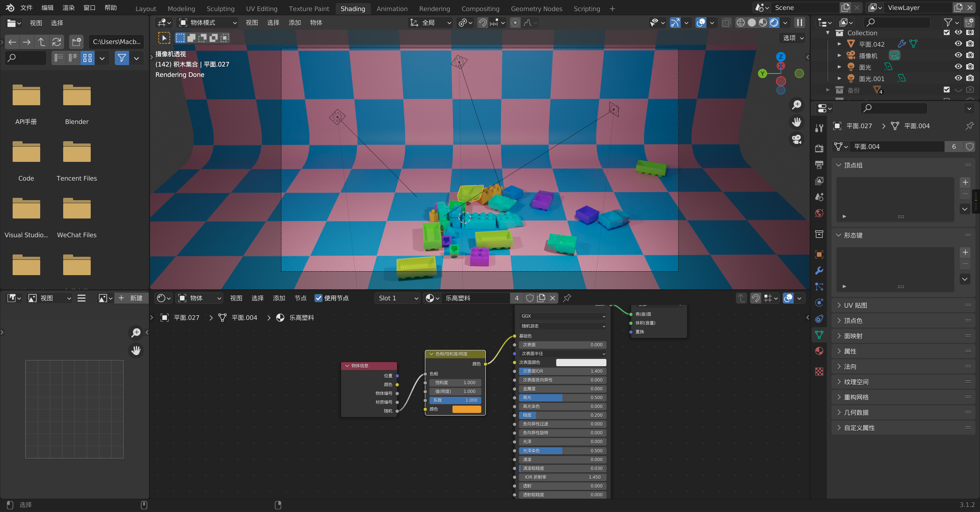The image size is (980, 512).
Task: Toggle file browser filter funnel
Action: (x=122, y=58)
